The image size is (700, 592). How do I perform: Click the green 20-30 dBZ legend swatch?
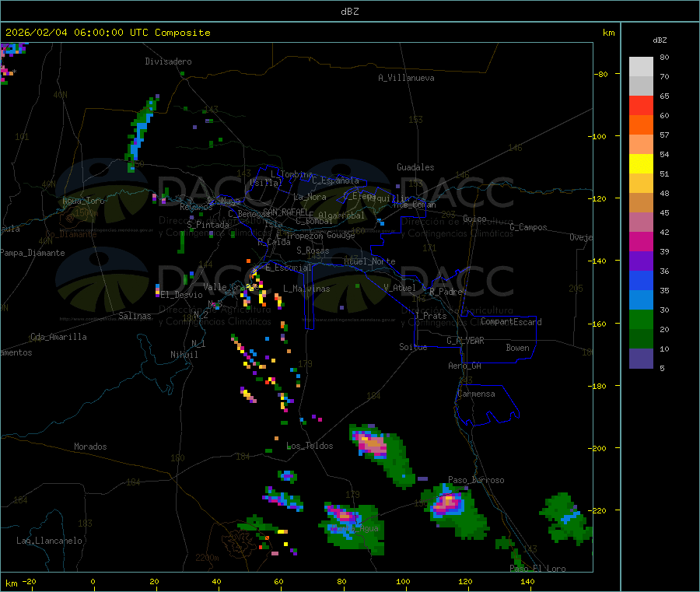point(641,319)
